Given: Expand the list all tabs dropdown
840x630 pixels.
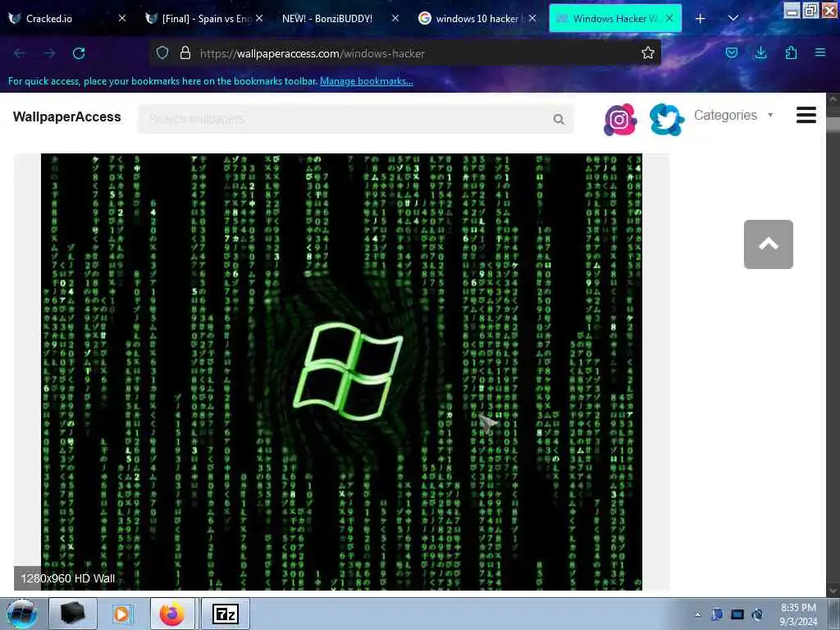Looking at the screenshot, I should tap(733, 19).
